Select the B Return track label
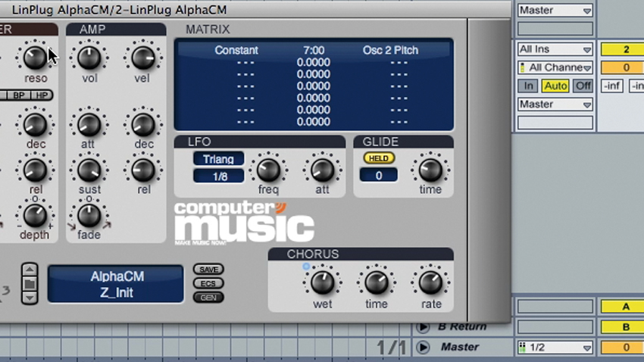This screenshot has height=362, width=644. pos(462,326)
